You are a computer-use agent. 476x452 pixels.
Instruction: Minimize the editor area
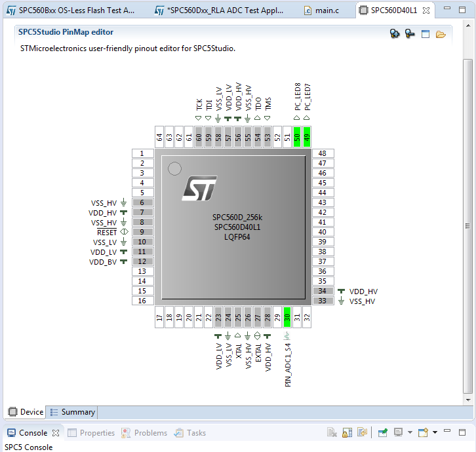pyautogui.click(x=447, y=9)
